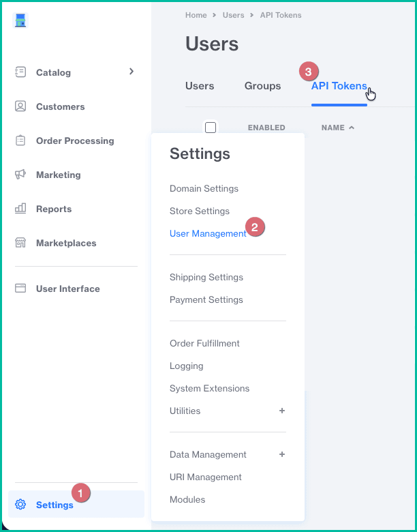Open User Interface in the sidebar
The width and height of the screenshot is (417, 532).
coord(68,289)
